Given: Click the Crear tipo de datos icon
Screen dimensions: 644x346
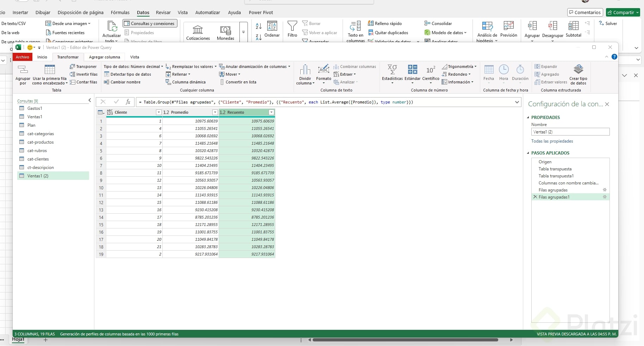Looking at the screenshot, I should click(579, 75).
